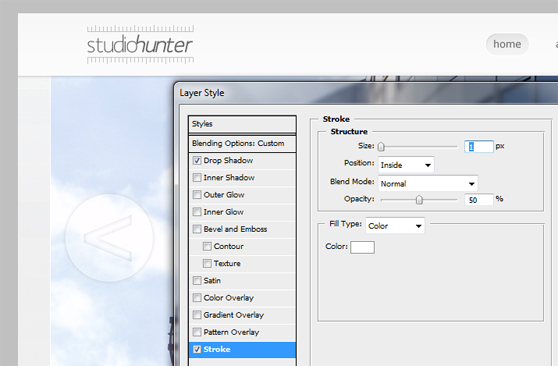Enable the Pattern Overlay checkbox
This screenshot has width=558, height=366.
pyautogui.click(x=197, y=332)
